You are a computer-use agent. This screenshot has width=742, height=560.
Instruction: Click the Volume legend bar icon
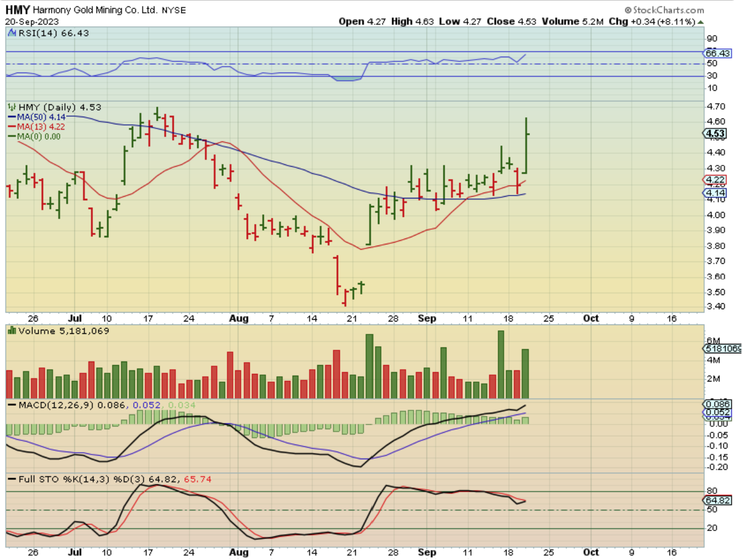(11, 331)
